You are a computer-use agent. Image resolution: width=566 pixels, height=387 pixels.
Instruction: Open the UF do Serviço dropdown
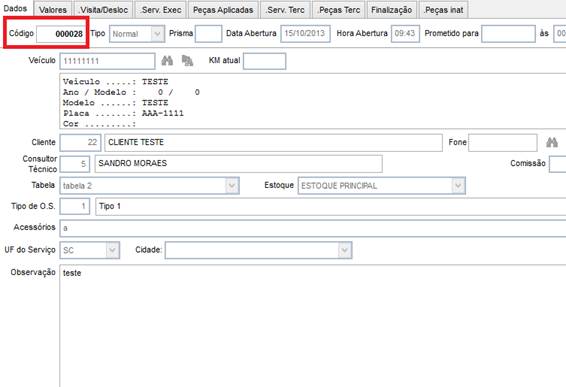[x=112, y=250]
